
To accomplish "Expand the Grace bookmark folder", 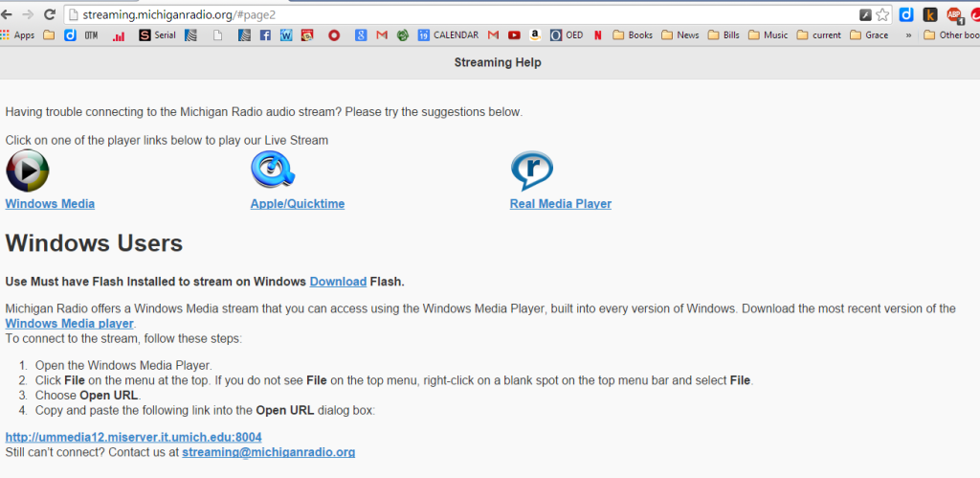I will click(869, 35).
